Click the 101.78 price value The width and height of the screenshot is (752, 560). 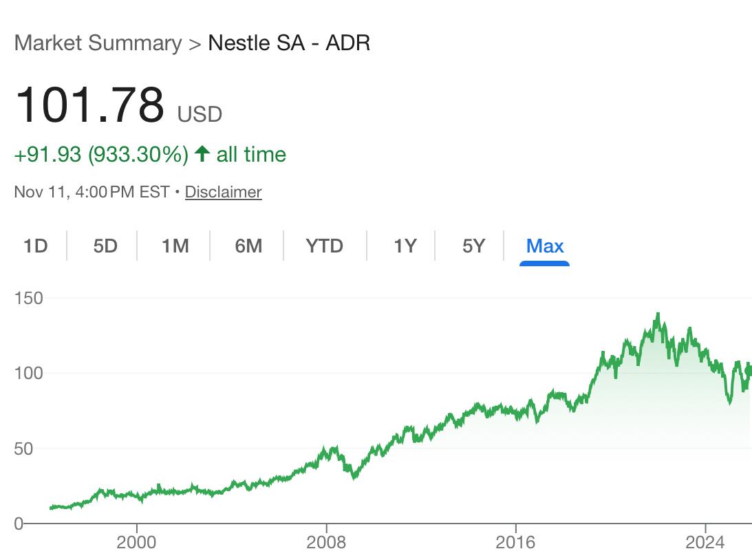coord(89,105)
